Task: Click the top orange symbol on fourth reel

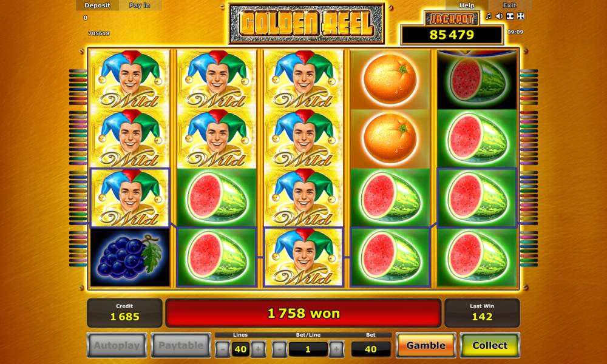Action: [390, 79]
